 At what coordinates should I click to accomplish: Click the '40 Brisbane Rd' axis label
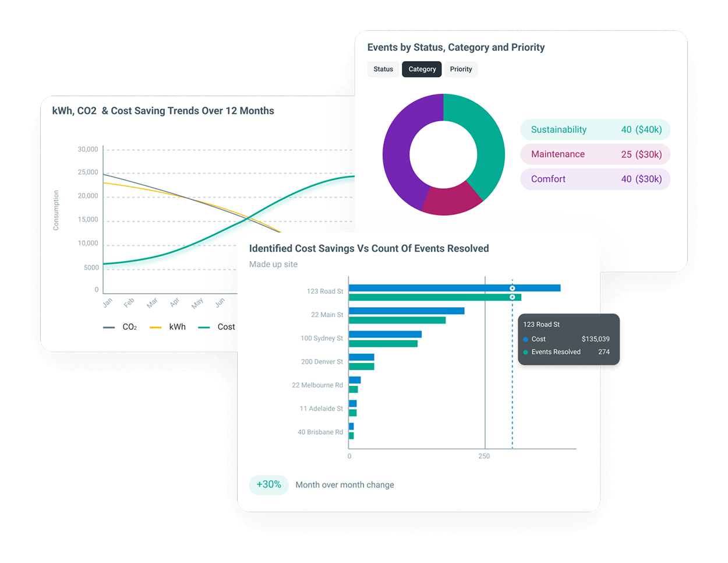click(320, 432)
